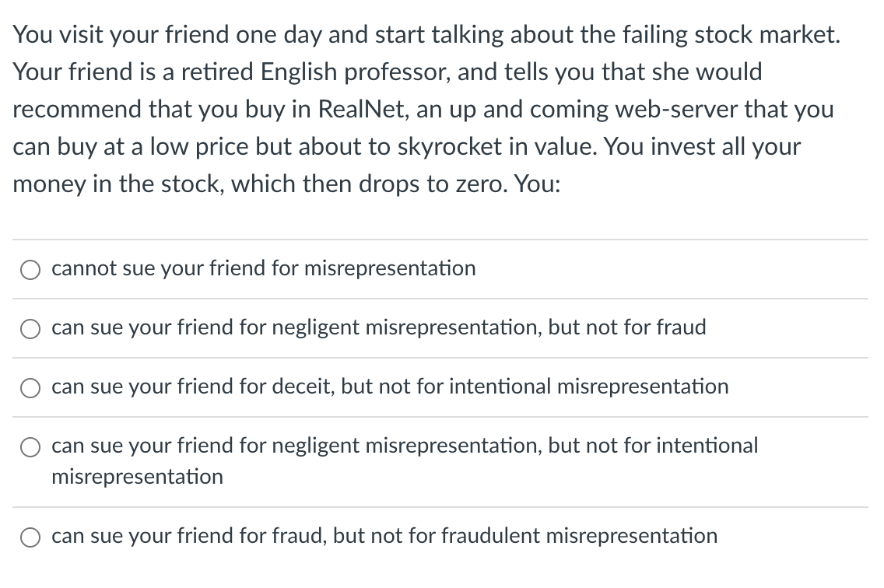Image resolution: width=884 pixels, height=588 pixels.
Task: Click the answer text ending "fraudulent misrepresentation"
Action: pos(384,536)
